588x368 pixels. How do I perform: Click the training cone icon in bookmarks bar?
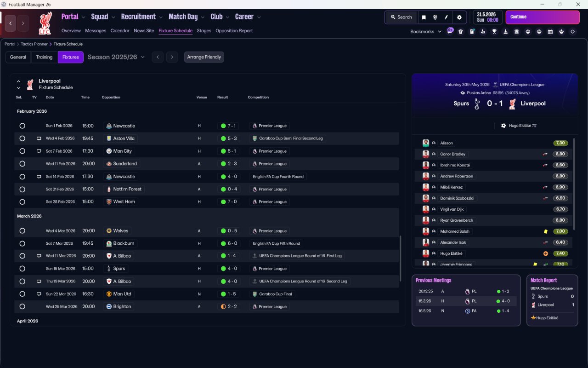(x=506, y=32)
